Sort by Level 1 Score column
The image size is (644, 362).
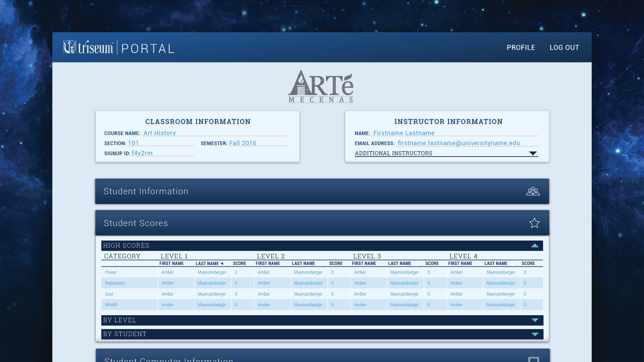coord(239,263)
